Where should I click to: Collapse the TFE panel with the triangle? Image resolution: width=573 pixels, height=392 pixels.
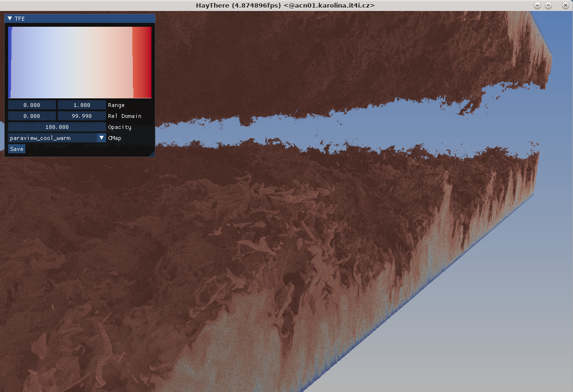click(10, 19)
